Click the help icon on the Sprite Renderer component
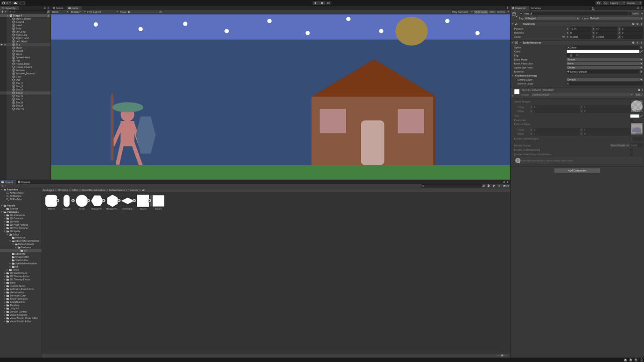Viewport: 644px width, 362px height. pos(633,42)
